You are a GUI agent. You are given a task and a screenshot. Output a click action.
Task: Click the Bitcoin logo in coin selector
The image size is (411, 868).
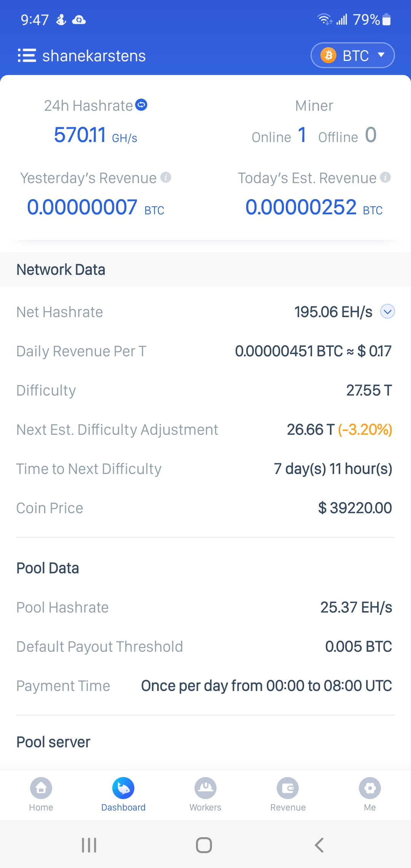[328, 56]
